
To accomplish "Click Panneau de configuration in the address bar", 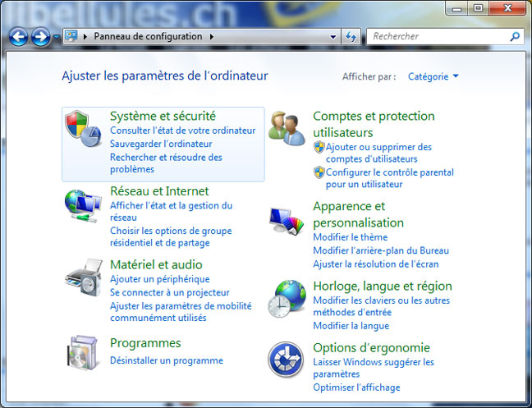I will pyautogui.click(x=148, y=36).
